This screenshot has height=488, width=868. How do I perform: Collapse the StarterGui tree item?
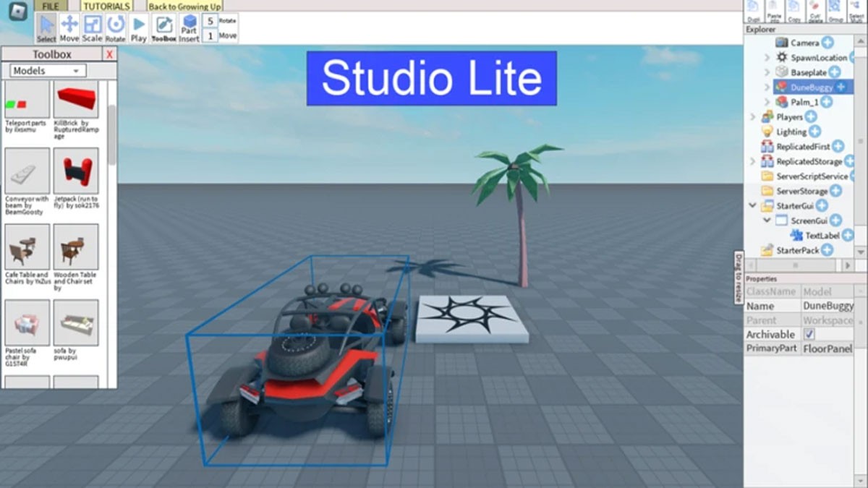tap(752, 205)
